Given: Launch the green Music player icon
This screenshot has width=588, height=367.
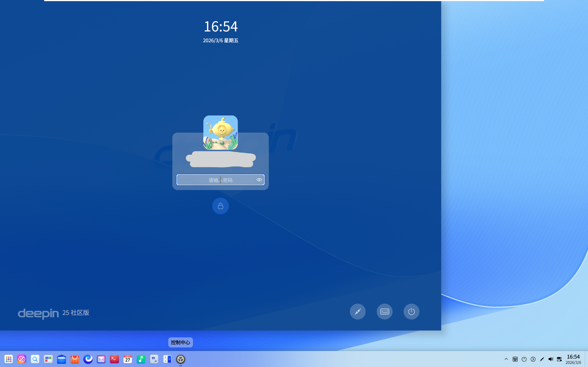Looking at the screenshot, I should (x=141, y=359).
